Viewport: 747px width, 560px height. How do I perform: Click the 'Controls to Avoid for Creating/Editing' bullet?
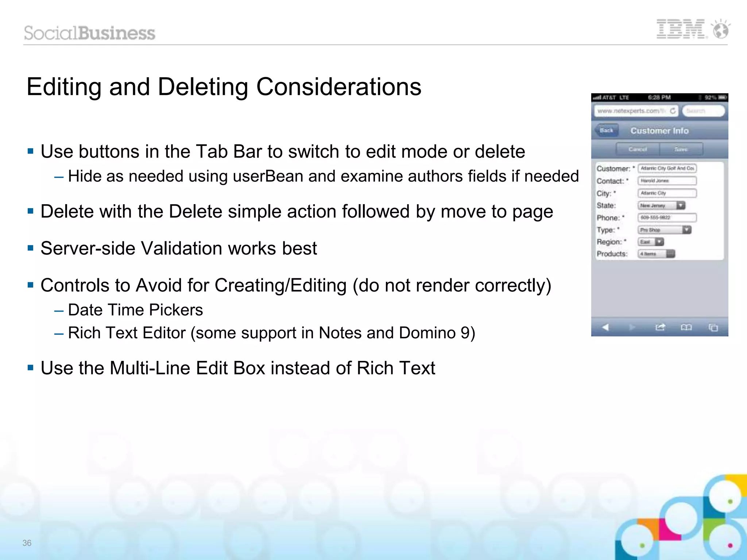point(296,285)
